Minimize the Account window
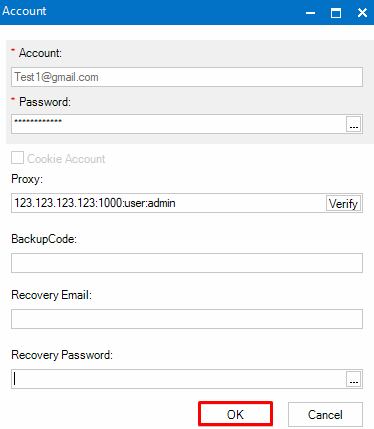 tap(310, 13)
